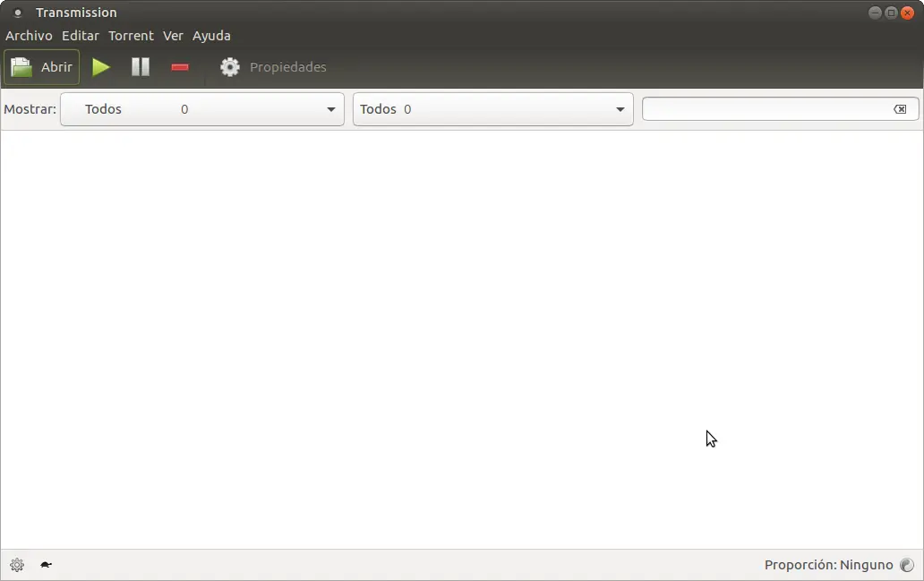Close the Transmission window
This screenshot has width=924, height=581.
908,13
